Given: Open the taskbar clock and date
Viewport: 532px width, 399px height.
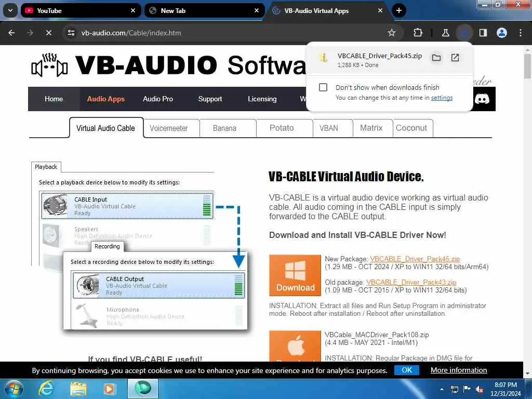Looking at the screenshot, I should click(x=506, y=389).
